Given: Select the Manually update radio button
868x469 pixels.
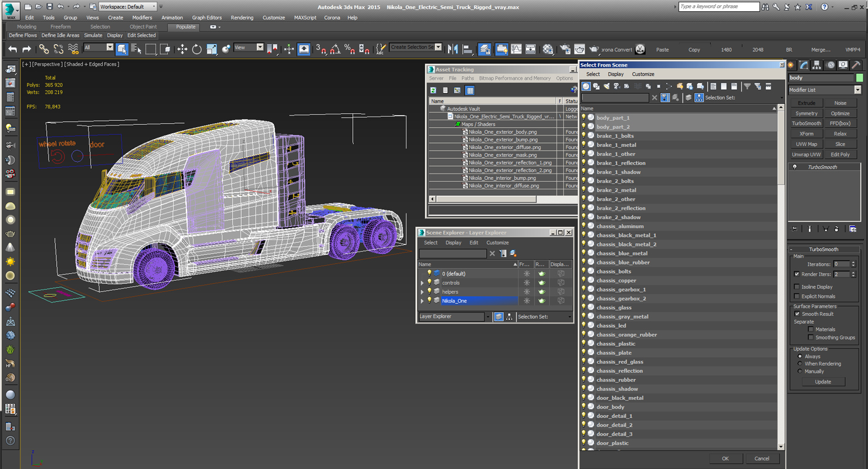Looking at the screenshot, I should [800, 371].
